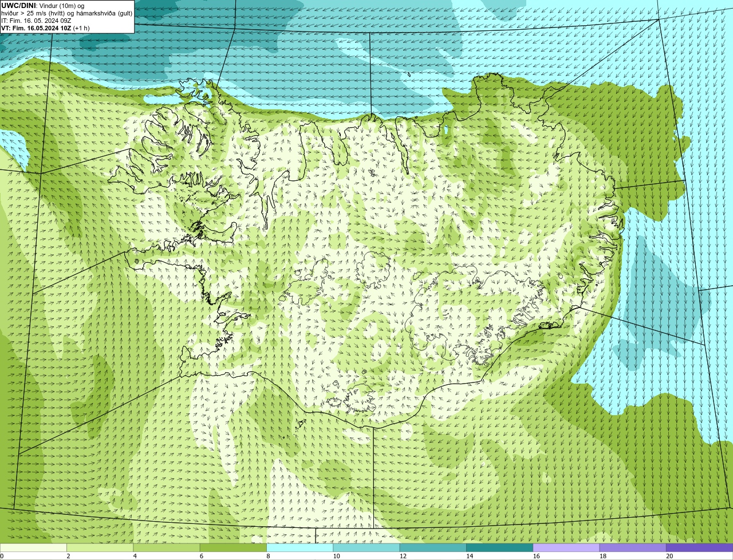Click the legend tick label '10'

[336, 556]
